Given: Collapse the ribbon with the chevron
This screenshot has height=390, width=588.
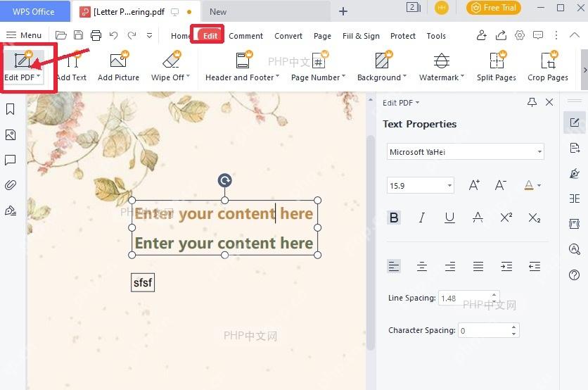Looking at the screenshot, I should click(x=574, y=35).
